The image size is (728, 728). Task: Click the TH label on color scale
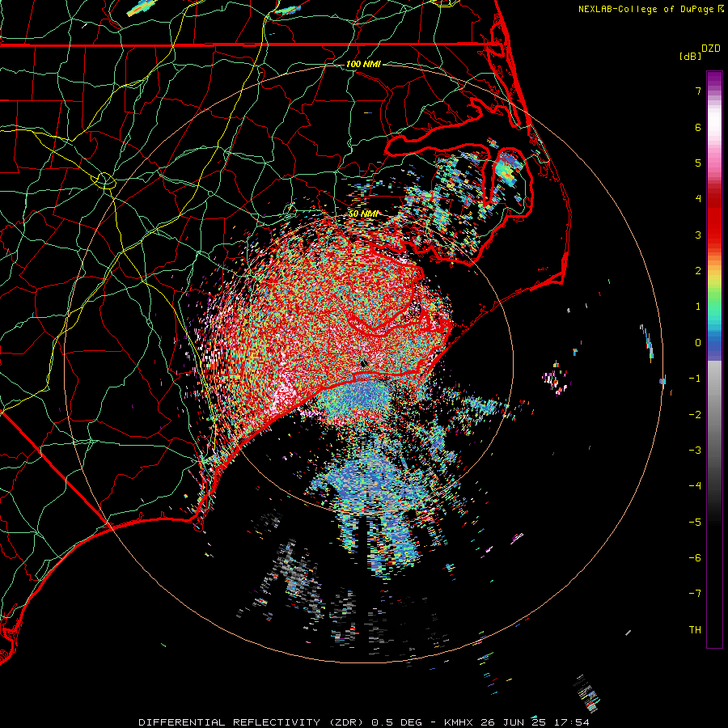695,630
